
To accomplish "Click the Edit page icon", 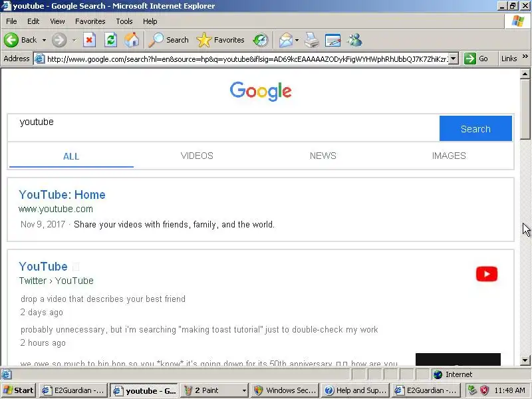I will coord(333,40).
